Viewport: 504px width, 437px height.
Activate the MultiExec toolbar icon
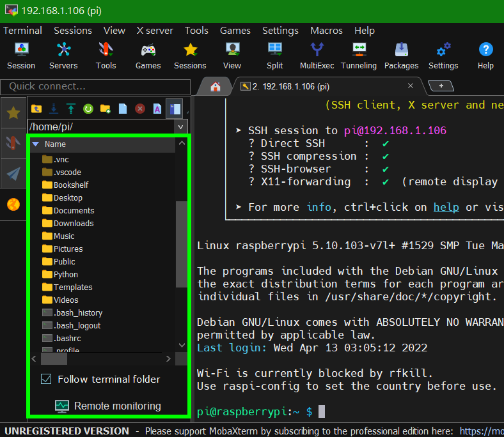pos(317,56)
